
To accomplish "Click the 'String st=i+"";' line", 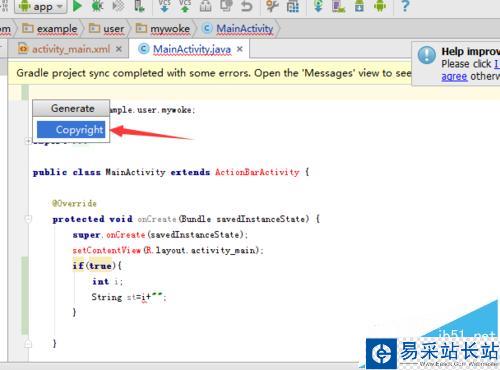I will point(129,297).
